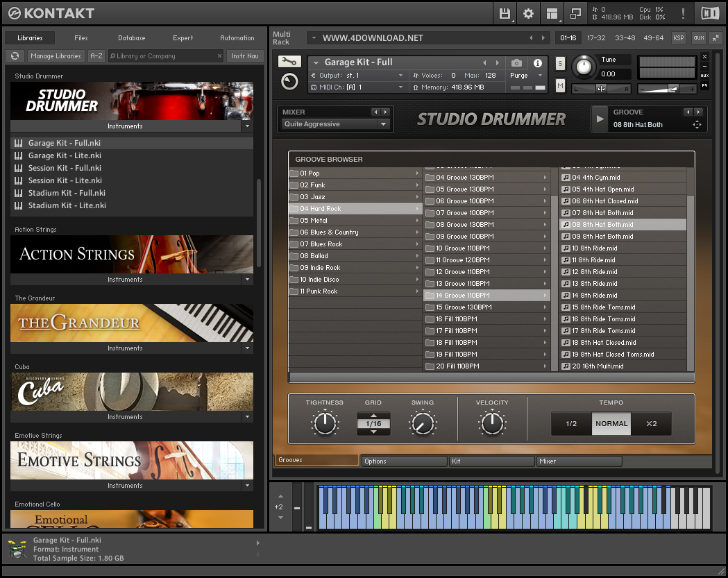Switch to the Automation tab
Screen dimensions: 728x578
pyautogui.click(x=237, y=37)
